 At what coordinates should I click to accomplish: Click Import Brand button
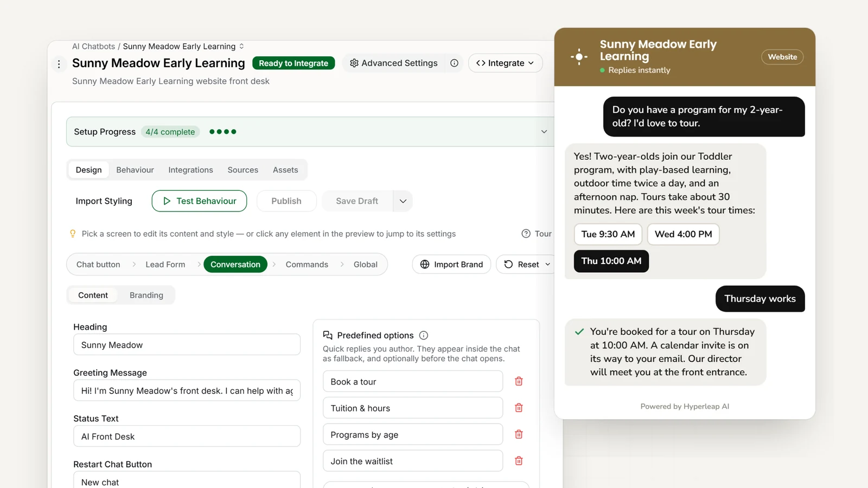click(451, 265)
